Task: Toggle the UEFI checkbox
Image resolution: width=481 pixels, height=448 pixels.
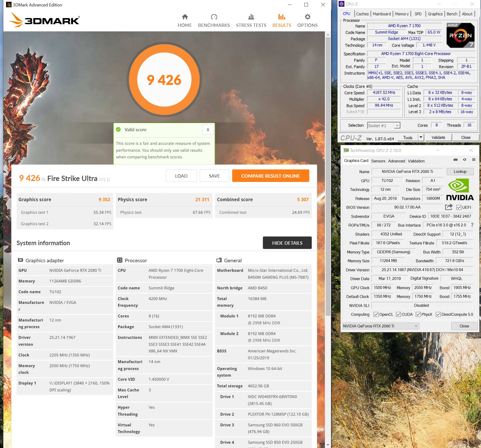Action: coord(458,207)
